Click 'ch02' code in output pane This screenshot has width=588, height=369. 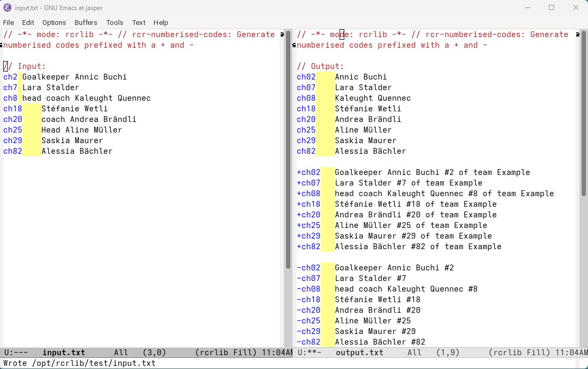click(306, 77)
